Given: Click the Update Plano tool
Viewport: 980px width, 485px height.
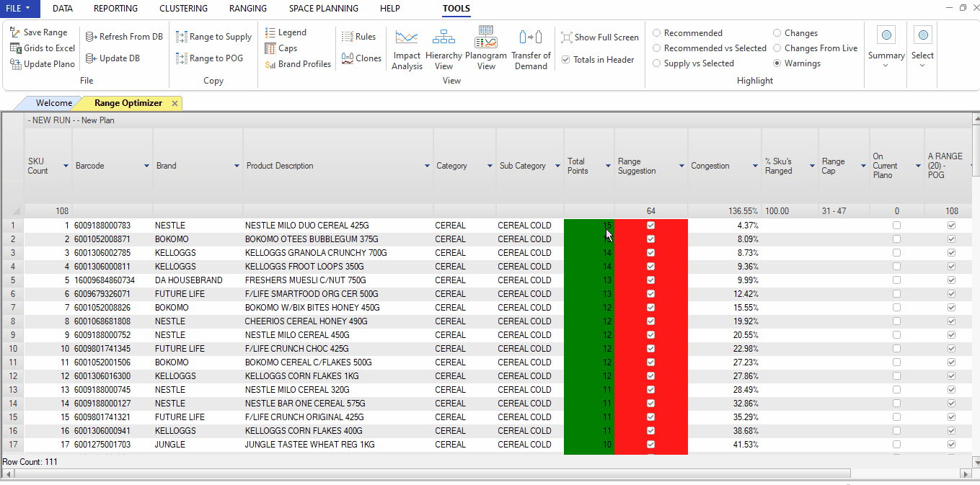Looking at the screenshot, I should tap(43, 64).
